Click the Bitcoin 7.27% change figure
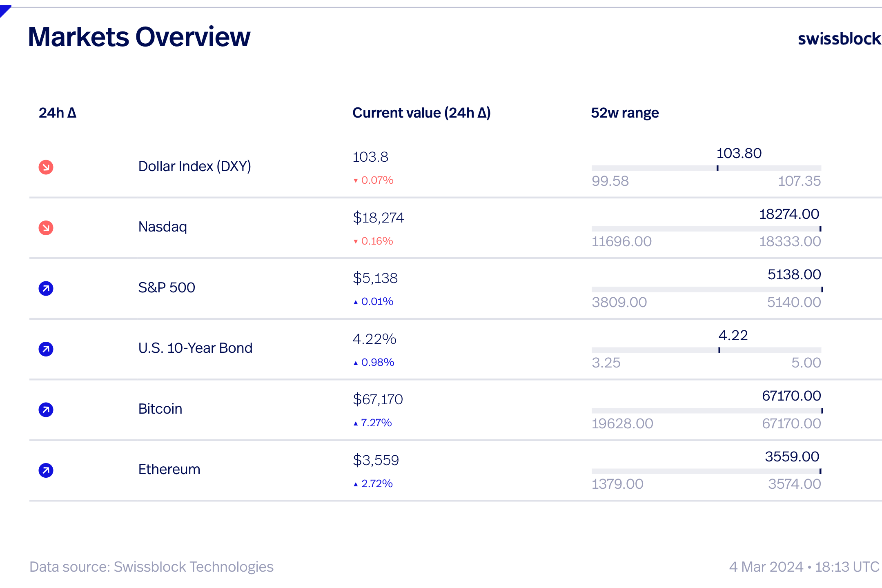This screenshot has width=882, height=588. [x=376, y=423]
